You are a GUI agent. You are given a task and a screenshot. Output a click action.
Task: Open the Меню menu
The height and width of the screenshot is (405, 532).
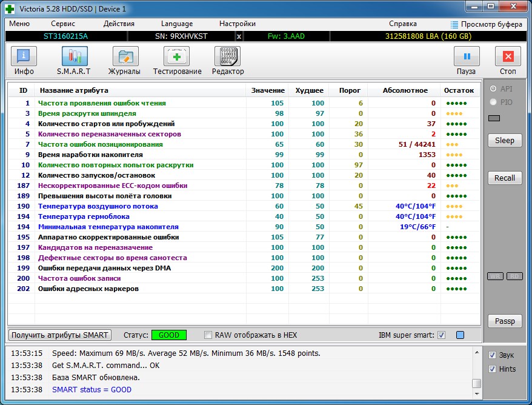pyautogui.click(x=19, y=24)
